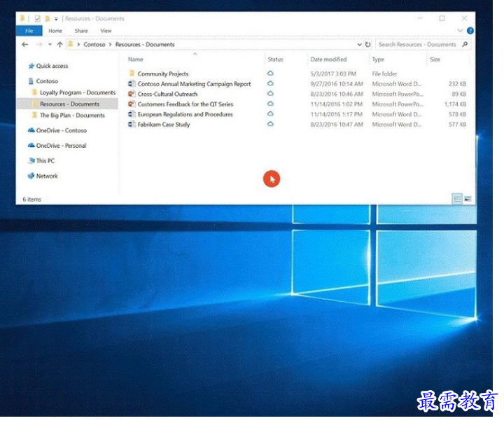Click cloud status icon for Cross-Cultural Outreach

point(270,94)
